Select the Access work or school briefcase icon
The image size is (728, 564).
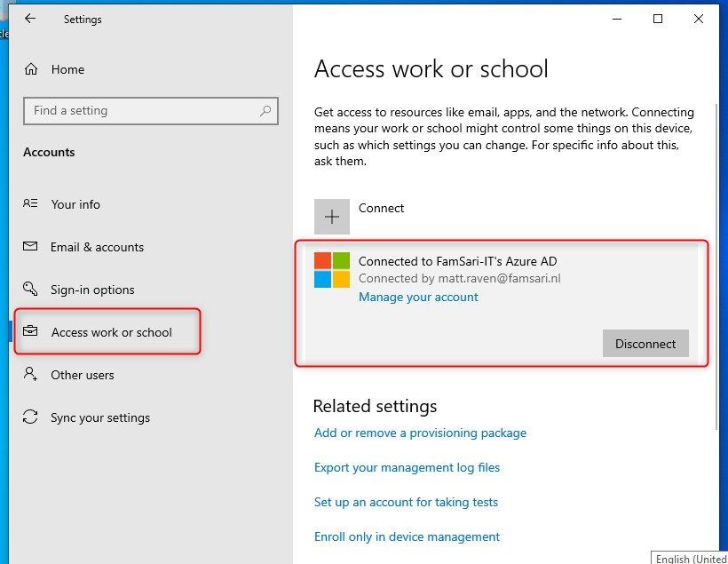[x=31, y=331]
